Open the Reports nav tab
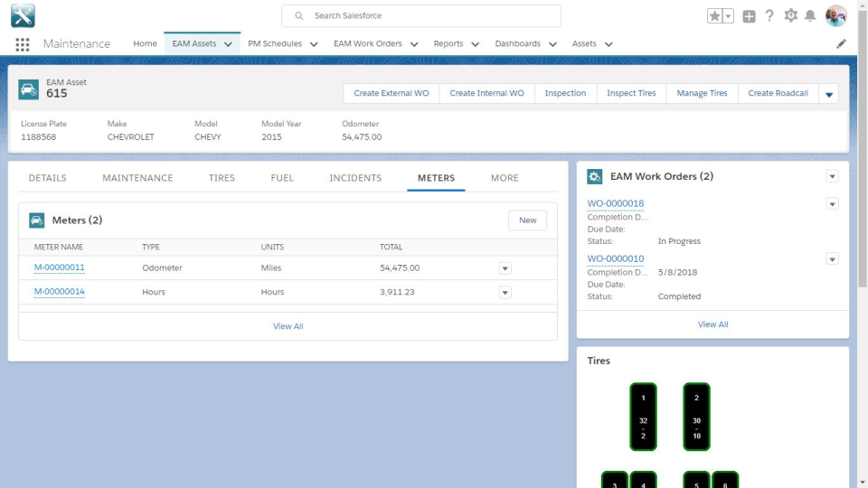 [448, 43]
